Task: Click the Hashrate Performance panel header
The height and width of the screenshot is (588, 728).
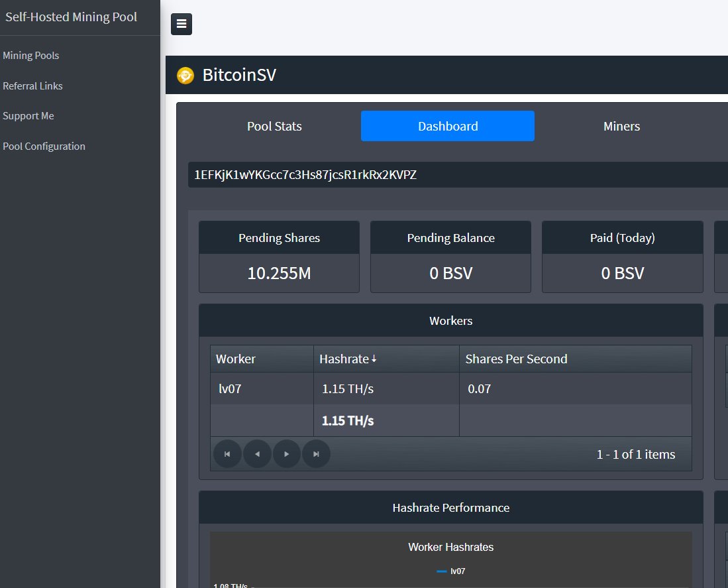Action: [x=451, y=508]
